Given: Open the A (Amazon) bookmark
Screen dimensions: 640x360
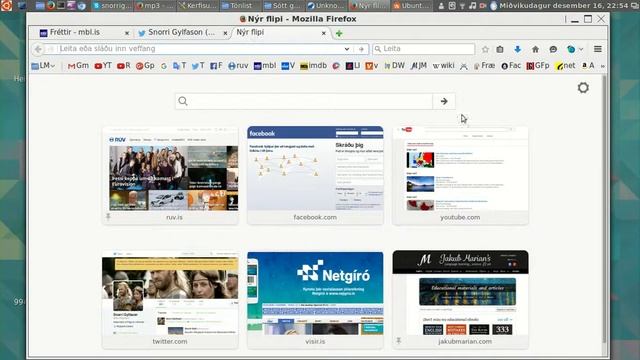Looking at the screenshot, I should pyautogui.click(x=588, y=66).
